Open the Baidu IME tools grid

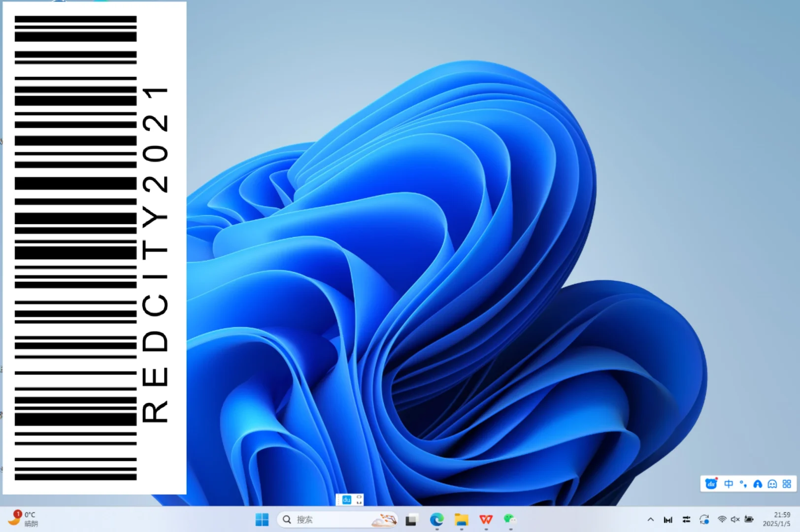pyautogui.click(x=787, y=484)
